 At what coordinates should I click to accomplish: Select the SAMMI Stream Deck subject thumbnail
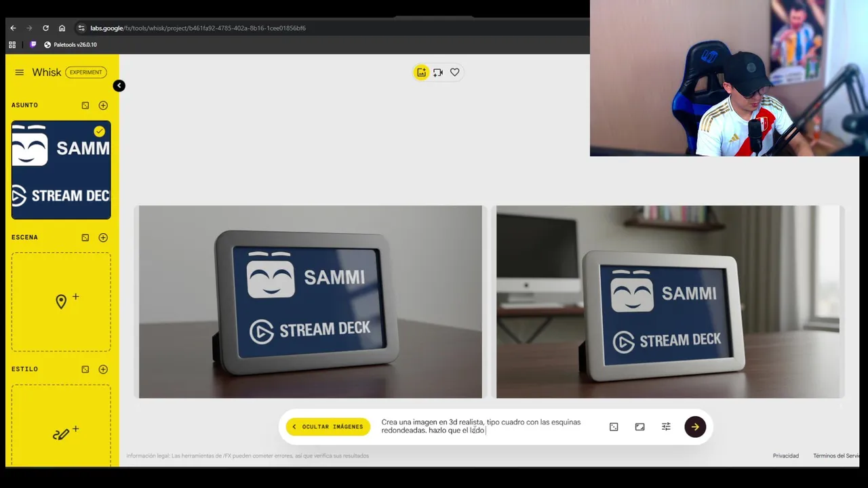pos(61,170)
